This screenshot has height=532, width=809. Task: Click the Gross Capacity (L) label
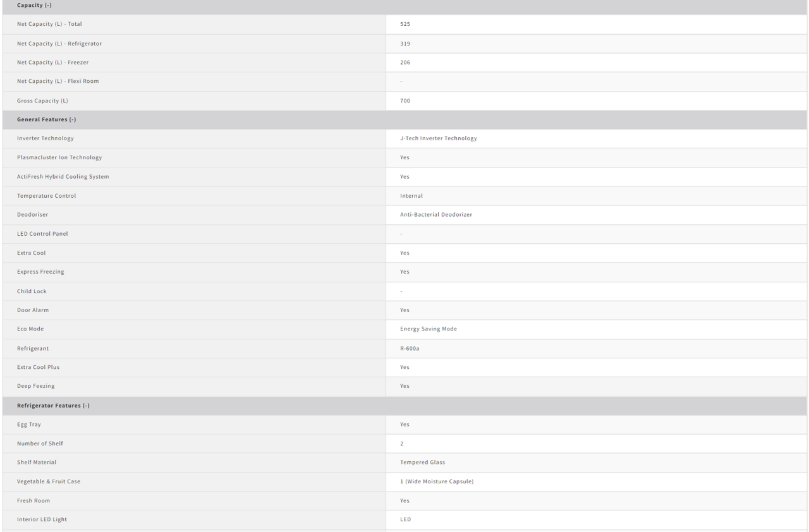click(42, 100)
